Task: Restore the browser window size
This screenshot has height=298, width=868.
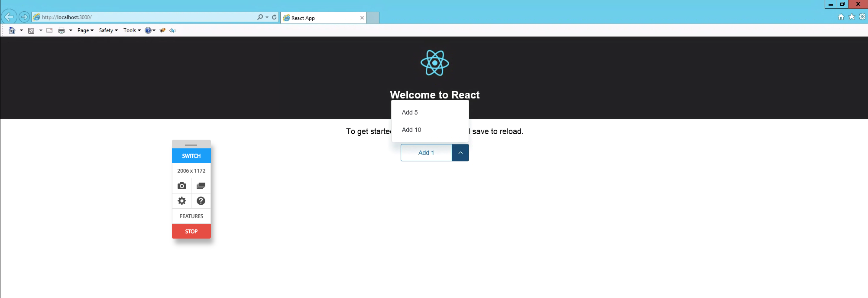Action: click(x=842, y=4)
